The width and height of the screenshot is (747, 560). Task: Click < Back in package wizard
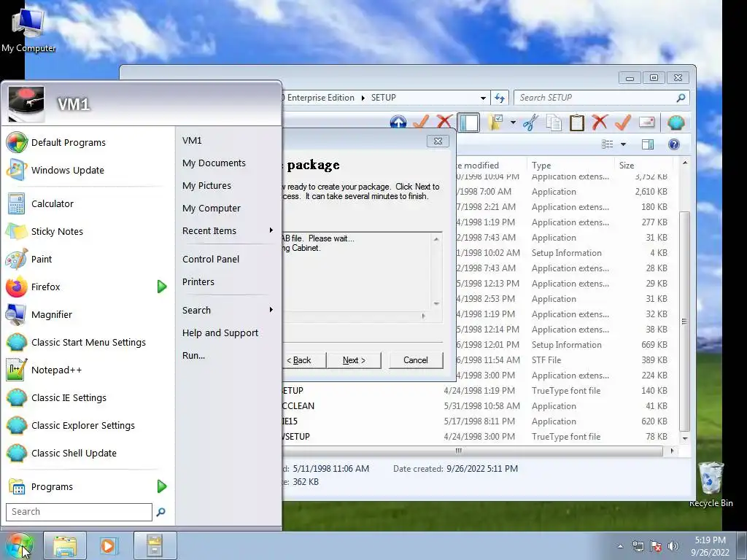(x=303, y=360)
